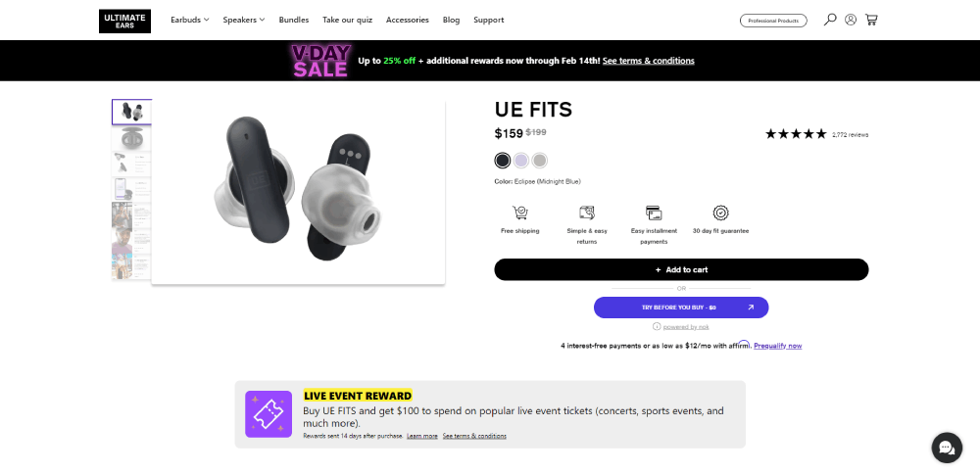Select the gray color swatch
The image size is (980, 474).
(x=540, y=161)
